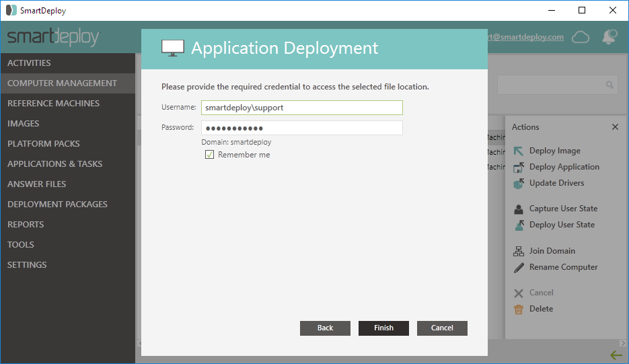
Task: Click in the Username field
Action: pyautogui.click(x=302, y=108)
